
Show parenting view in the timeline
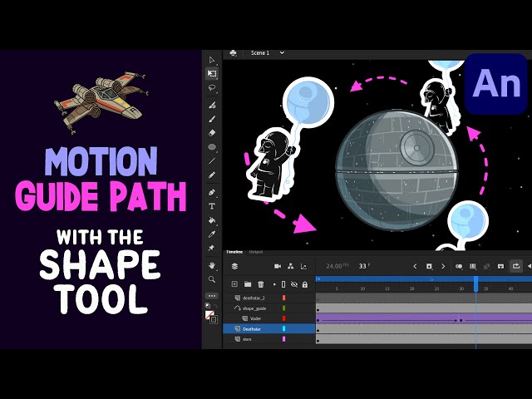click(290, 266)
